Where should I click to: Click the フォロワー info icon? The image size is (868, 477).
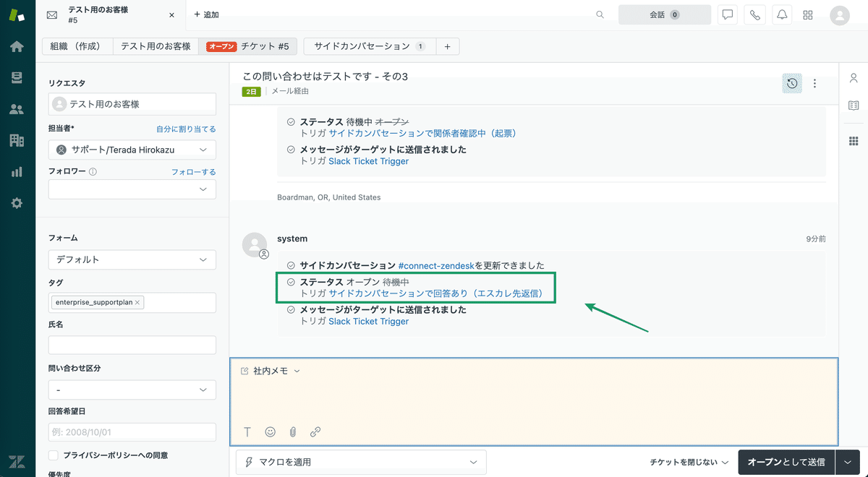click(x=93, y=172)
